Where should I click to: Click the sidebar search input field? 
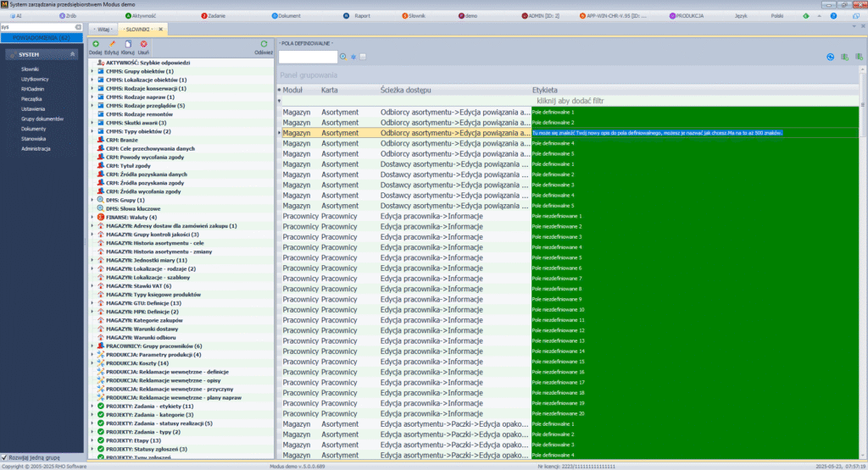pos(37,27)
